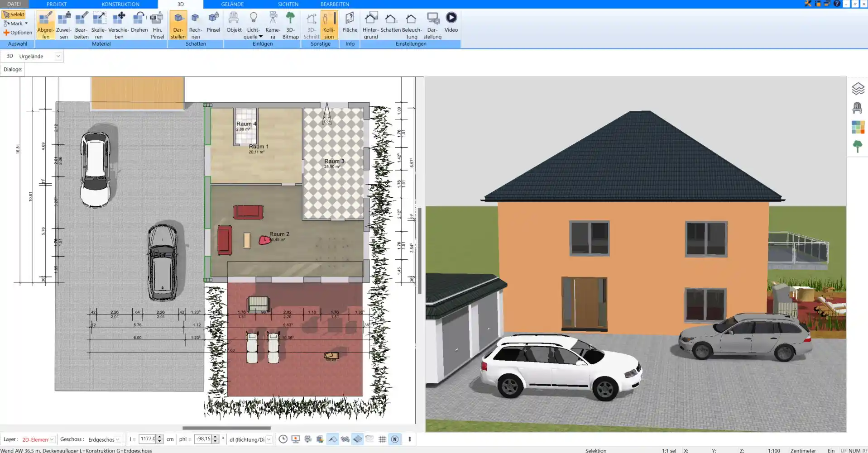Click the Hin. Pinsel tool
868x453 pixels.
point(157,25)
